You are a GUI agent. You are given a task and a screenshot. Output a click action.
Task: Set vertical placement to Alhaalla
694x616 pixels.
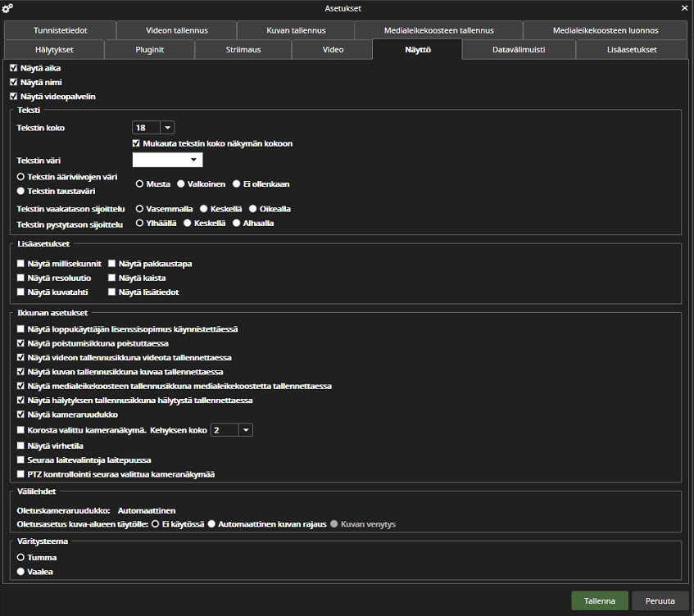click(236, 223)
